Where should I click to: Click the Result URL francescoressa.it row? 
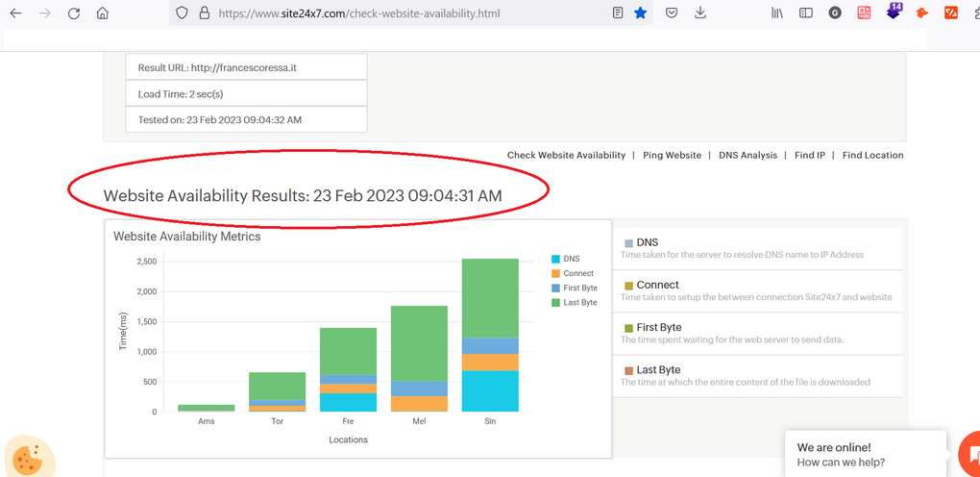246,67
